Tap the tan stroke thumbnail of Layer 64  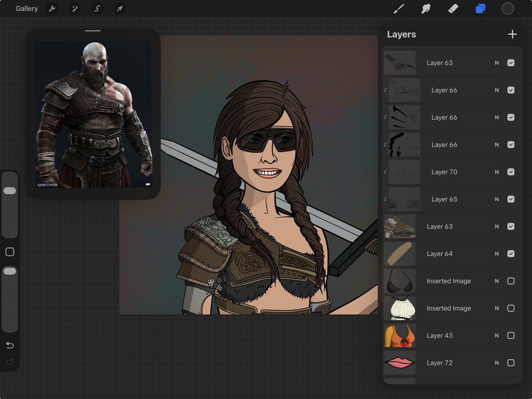(x=400, y=254)
